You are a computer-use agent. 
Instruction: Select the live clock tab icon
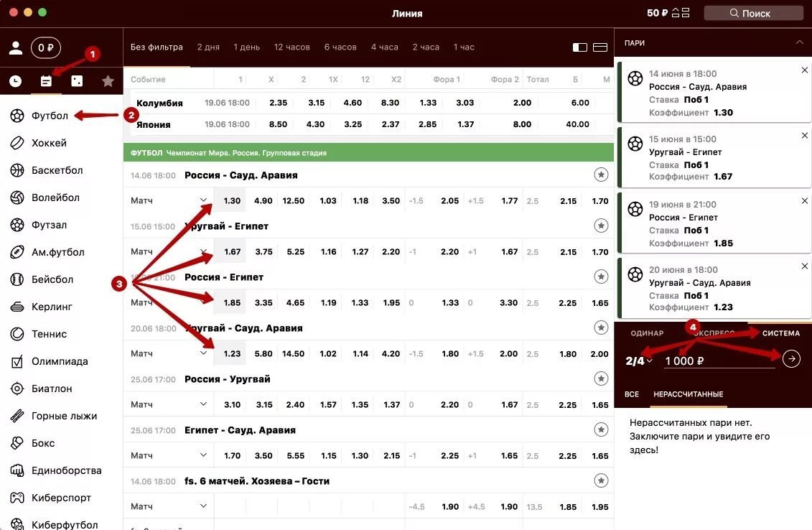point(16,81)
